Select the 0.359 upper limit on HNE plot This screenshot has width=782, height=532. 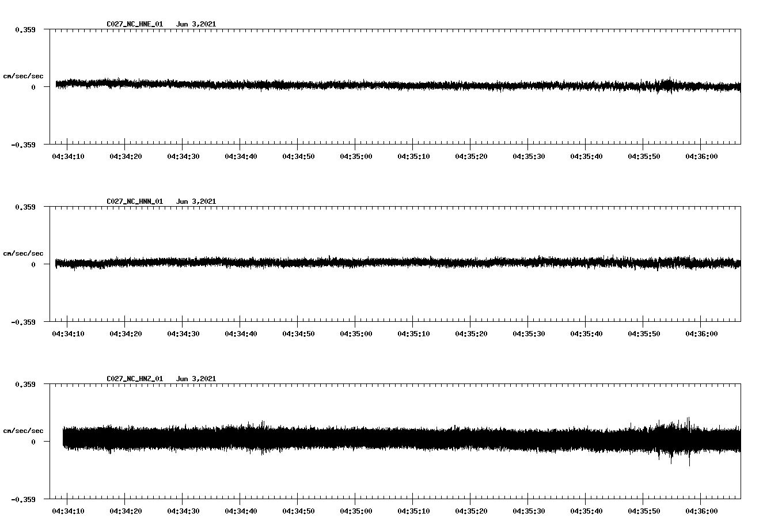click(x=25, y=29)
